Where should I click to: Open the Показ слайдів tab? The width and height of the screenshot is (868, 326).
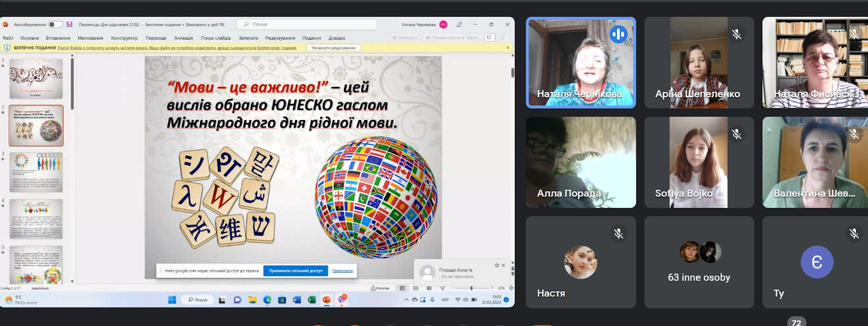[x=216, y=38]
